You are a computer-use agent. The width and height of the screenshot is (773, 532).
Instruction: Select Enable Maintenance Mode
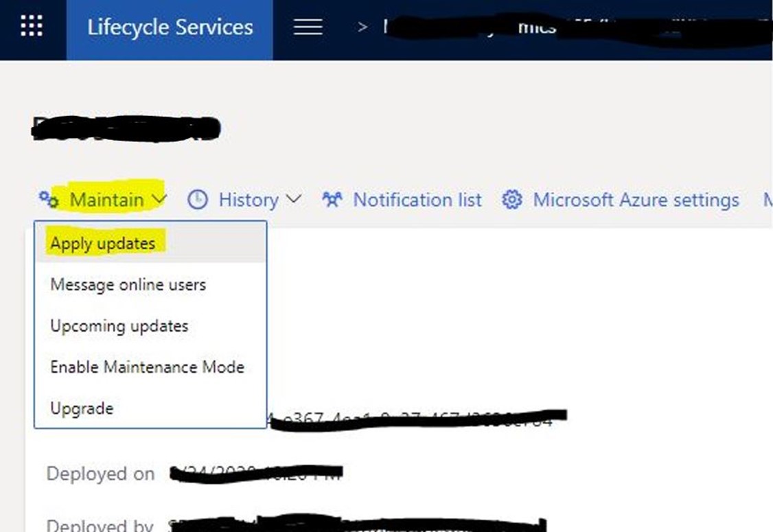pos(147,367)
